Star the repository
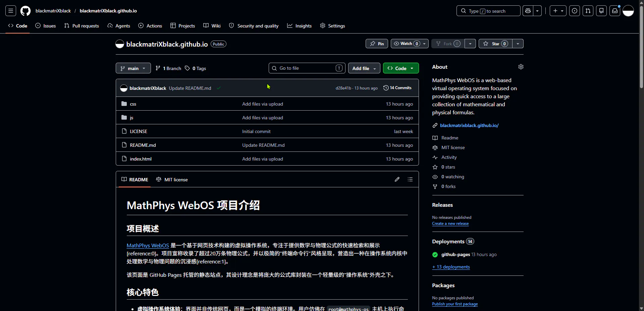 (x=495, y=44)
